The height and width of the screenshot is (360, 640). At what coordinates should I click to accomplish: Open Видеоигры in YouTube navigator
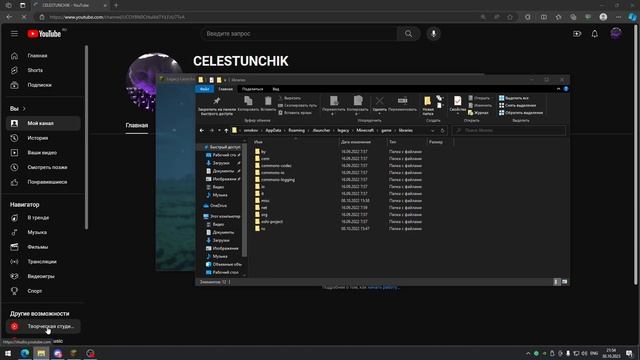click(43, 276)
